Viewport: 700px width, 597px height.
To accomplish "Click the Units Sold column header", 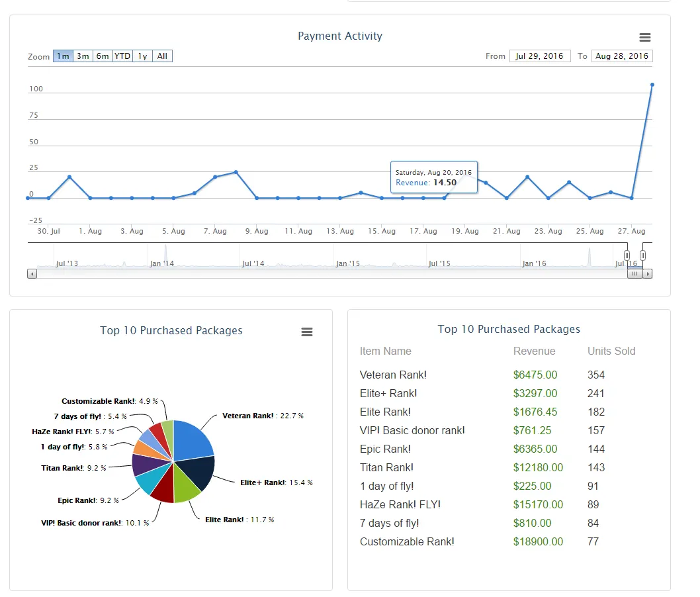I will (x=611, y=351).
